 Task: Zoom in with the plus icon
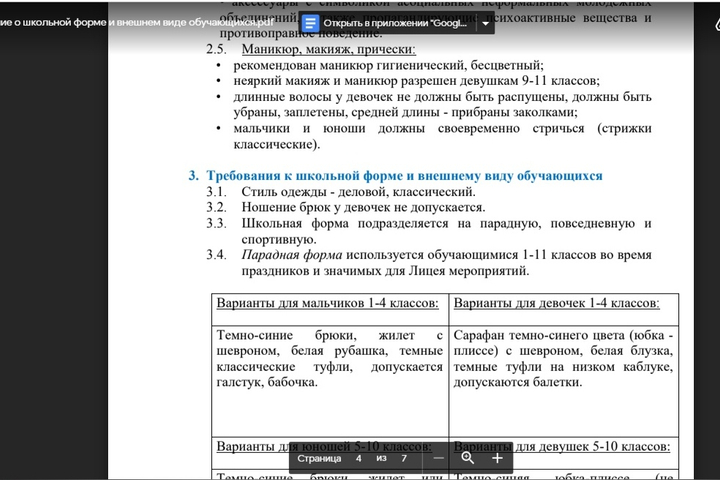pos(497,458)
